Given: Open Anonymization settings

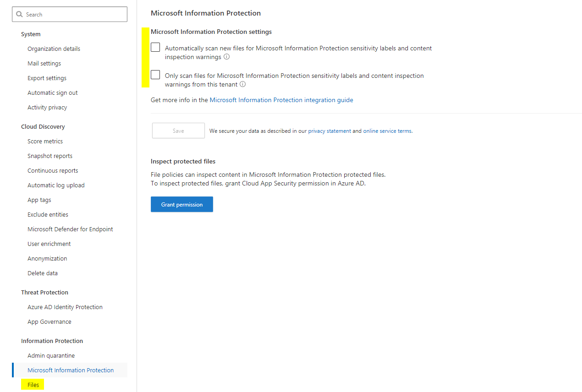Looking at the screenshot, I should (47, 259).
